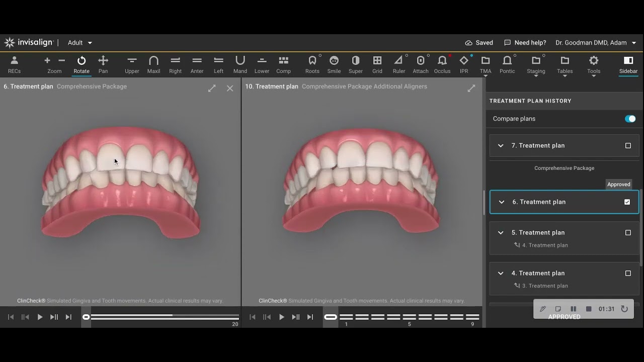Expand the 4. Treatment plan row
The image size is (644, 362).
click(x=501, y=274)
